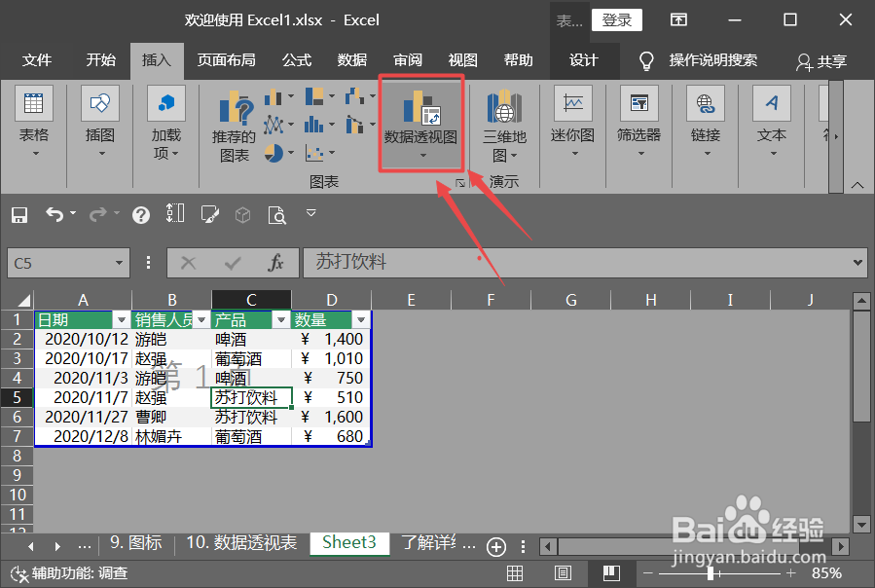Viewport: 875px width, 588px height.
Task: Open the 迷你图 sparklines menu
Action: (x=572, y=121)
